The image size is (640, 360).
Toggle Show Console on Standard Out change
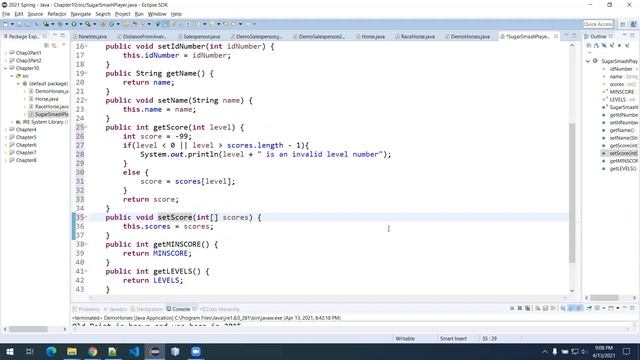tap(571, 308)
